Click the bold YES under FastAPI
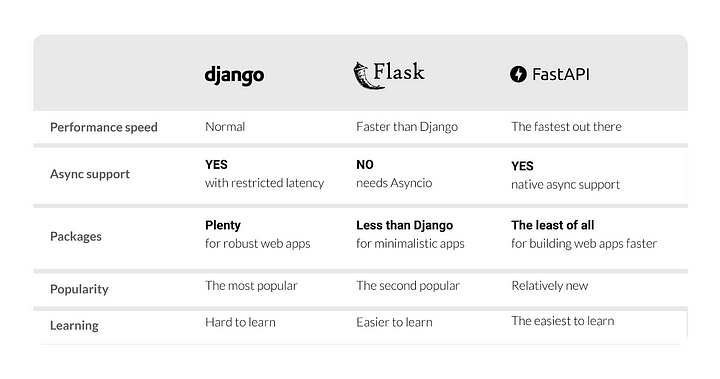Screen dimensions: 720x379 click(523, 166)
